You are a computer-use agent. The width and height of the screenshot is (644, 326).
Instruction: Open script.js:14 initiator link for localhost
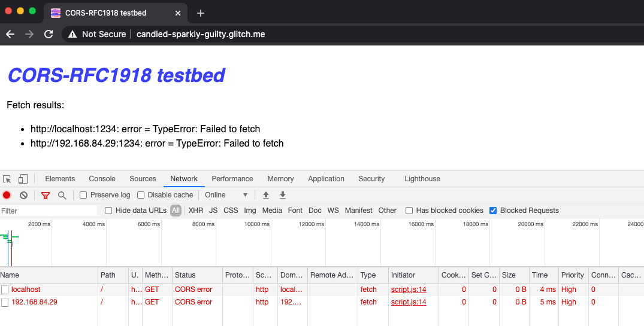point(409,290)
